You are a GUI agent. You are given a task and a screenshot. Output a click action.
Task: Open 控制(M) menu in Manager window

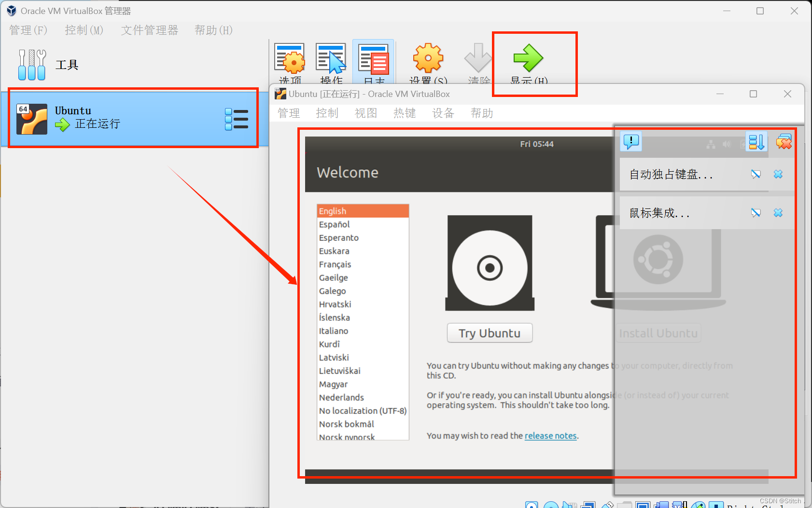point(84,30)
